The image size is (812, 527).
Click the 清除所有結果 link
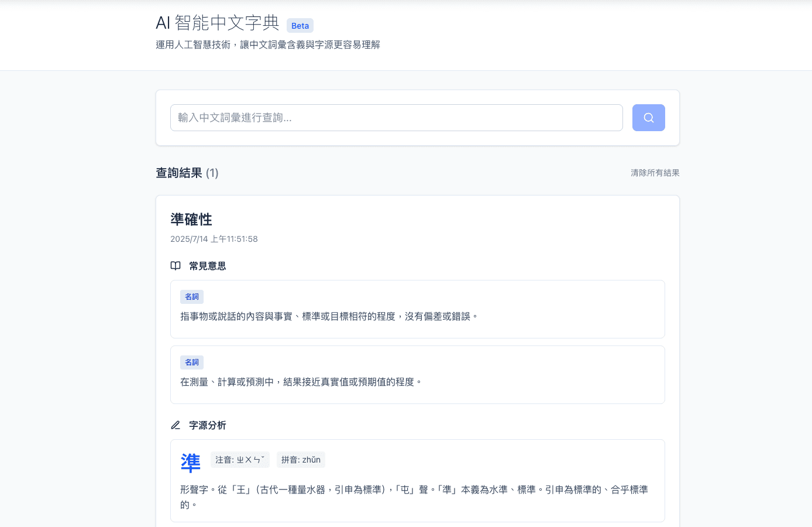[655, 173]
